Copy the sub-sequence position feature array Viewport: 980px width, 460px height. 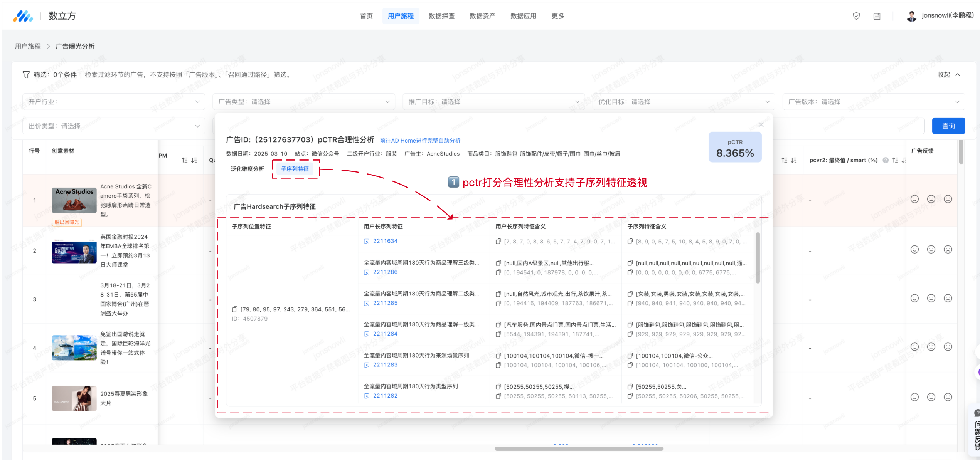coord(234,309)
